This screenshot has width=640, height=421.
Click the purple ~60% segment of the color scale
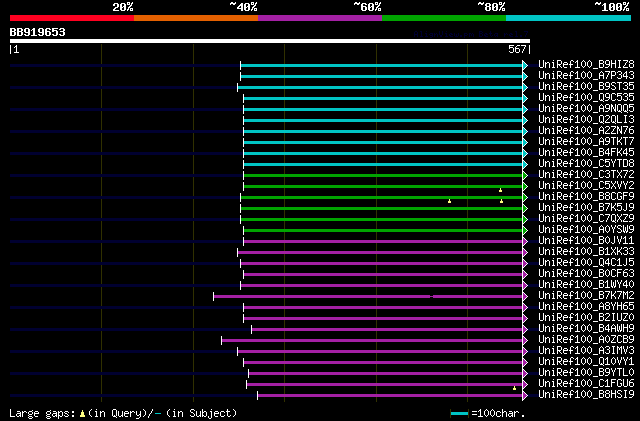(320, 18)
